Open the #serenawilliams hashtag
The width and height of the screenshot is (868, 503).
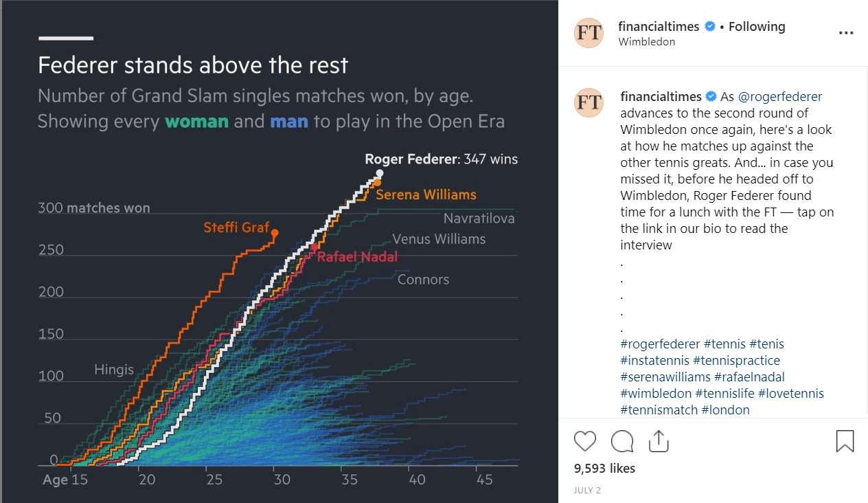(665, 377)
